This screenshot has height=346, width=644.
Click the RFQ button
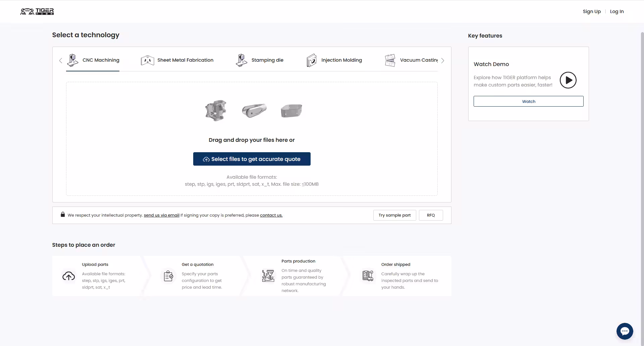click(x=431, y=215)
